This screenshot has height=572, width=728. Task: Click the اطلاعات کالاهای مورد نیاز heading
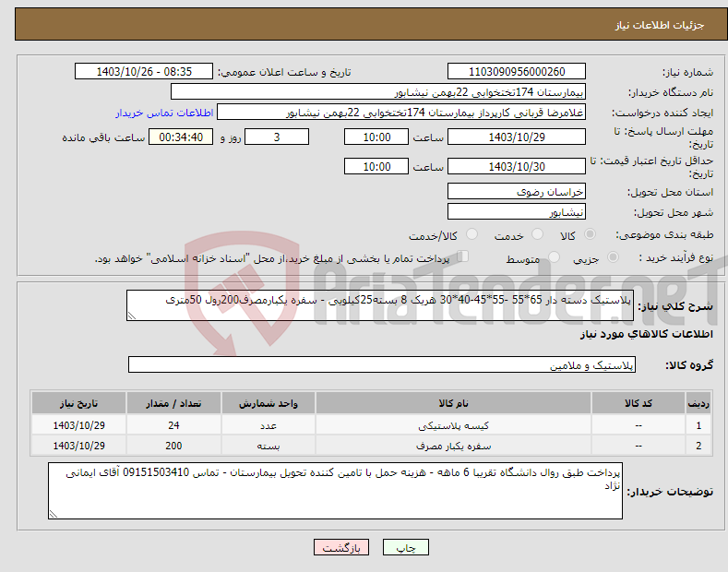click(646, 334)
